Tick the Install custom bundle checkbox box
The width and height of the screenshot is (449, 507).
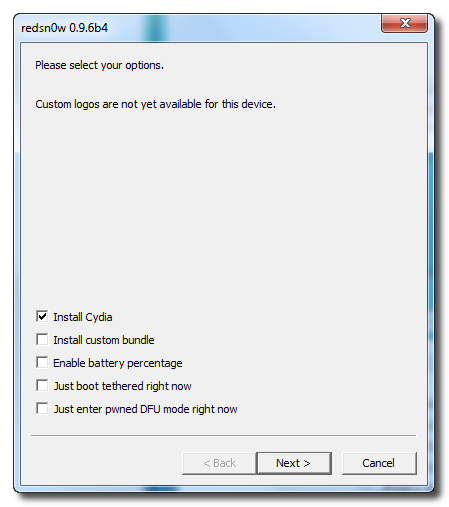point(42,339)
